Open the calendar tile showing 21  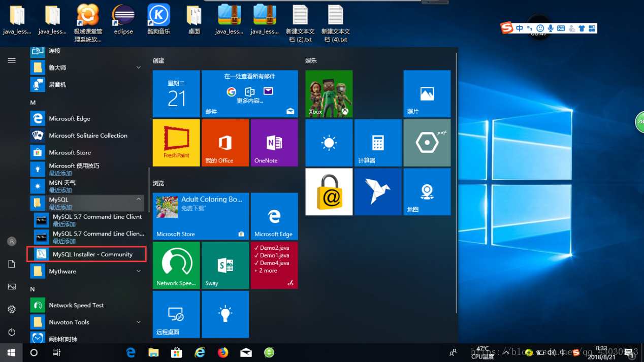point(176,94)
